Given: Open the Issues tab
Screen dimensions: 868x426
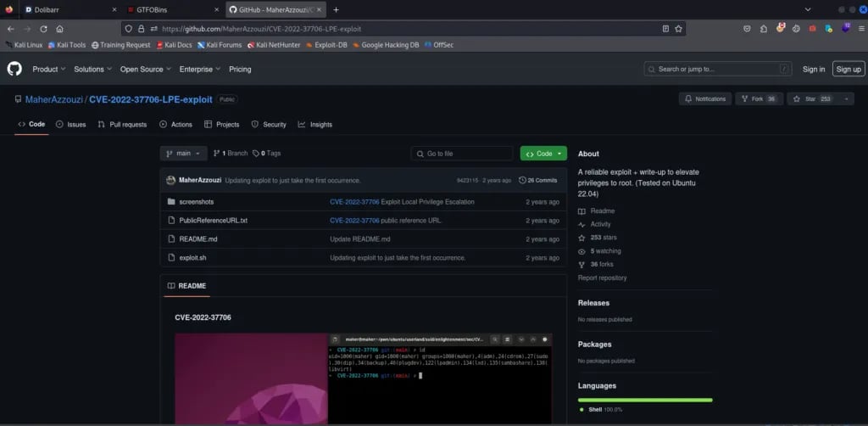Looking at the screenshot, I should (x=71, y=125).
